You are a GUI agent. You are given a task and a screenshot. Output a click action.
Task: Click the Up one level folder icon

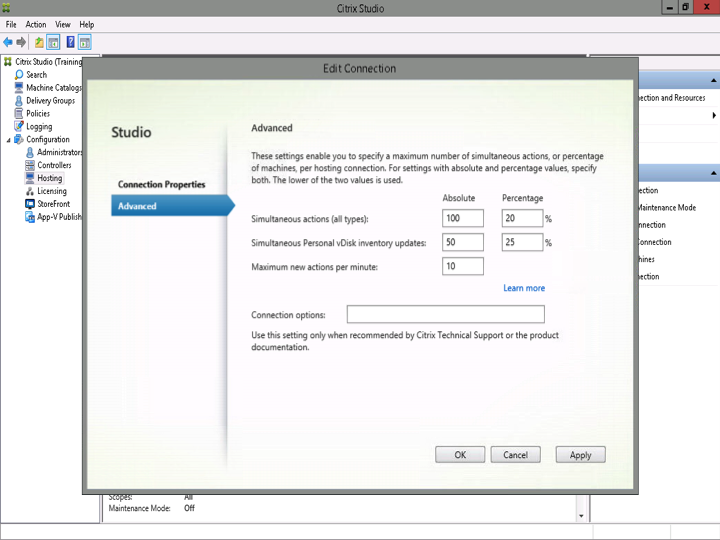pos(39,43)
